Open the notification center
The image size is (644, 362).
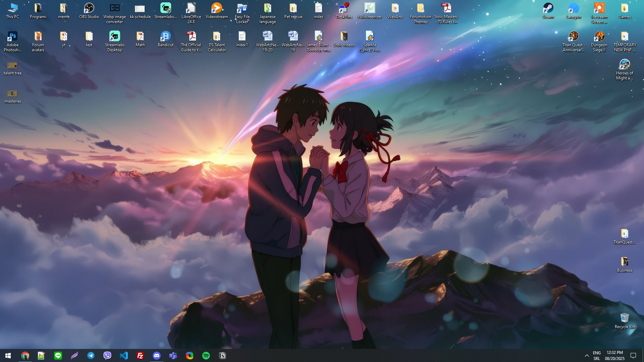pos(633,356)
